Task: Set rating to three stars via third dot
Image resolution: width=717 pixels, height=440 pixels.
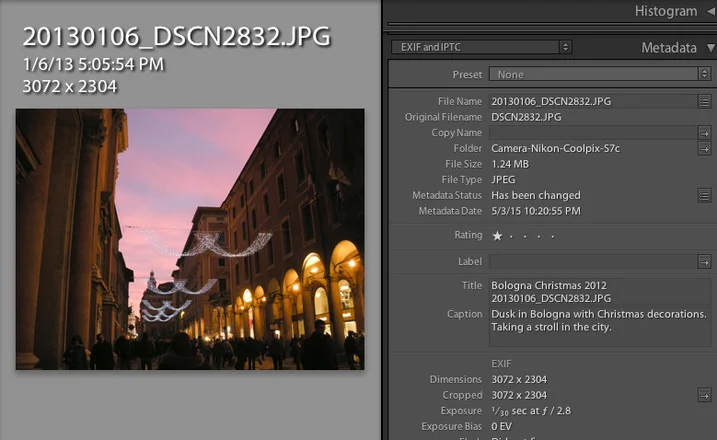Action: tap(525, 236)
